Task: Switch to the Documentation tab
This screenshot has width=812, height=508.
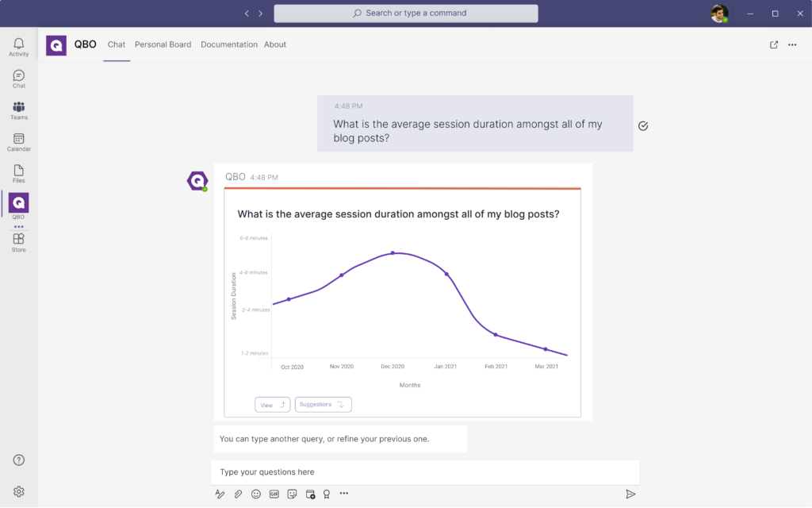Action: [x=229, y=44]
